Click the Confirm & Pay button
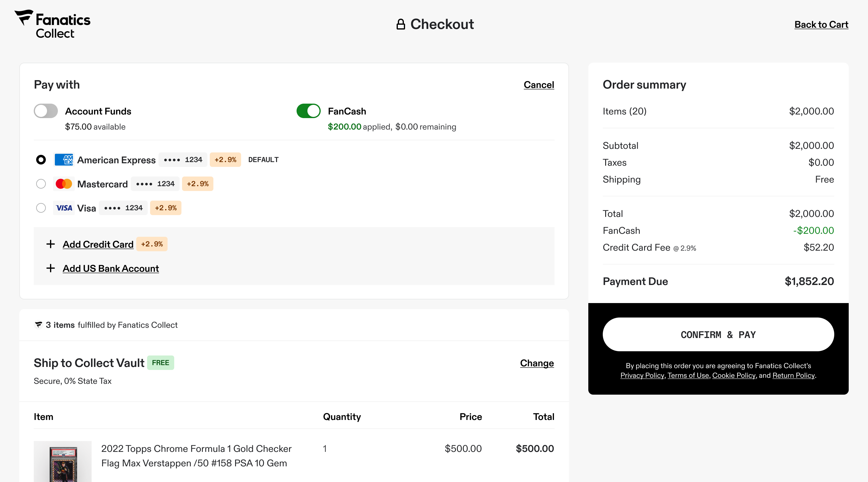The width and height of the screenshot is (868, 482). [718, 334]
